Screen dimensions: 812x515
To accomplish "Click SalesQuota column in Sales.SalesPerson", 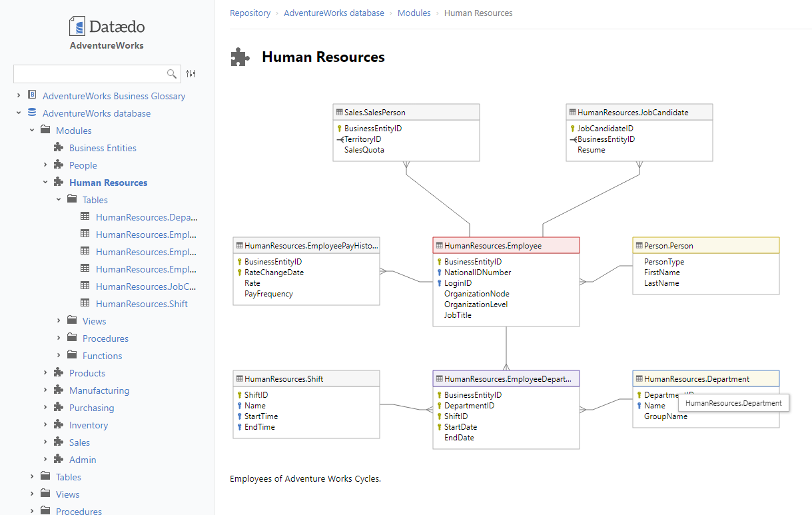I will 364,150.
